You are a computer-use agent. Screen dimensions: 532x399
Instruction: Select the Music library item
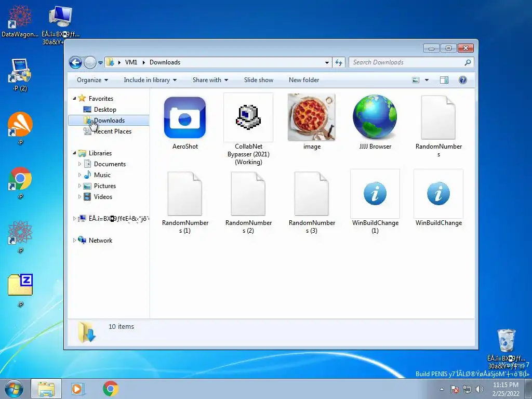[102, 175]
